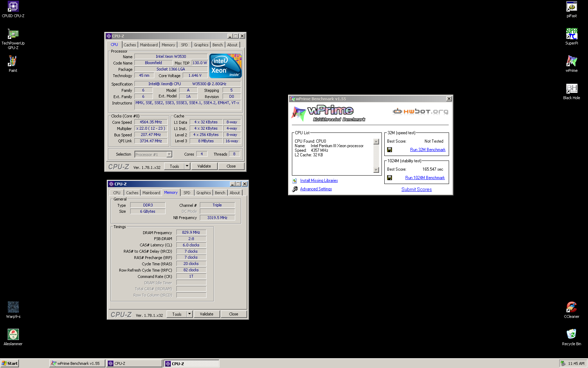Click the CPU-Z title bar icon in Memory window
The width and height of the screenshot is (588, 368).
coord(111,184)
